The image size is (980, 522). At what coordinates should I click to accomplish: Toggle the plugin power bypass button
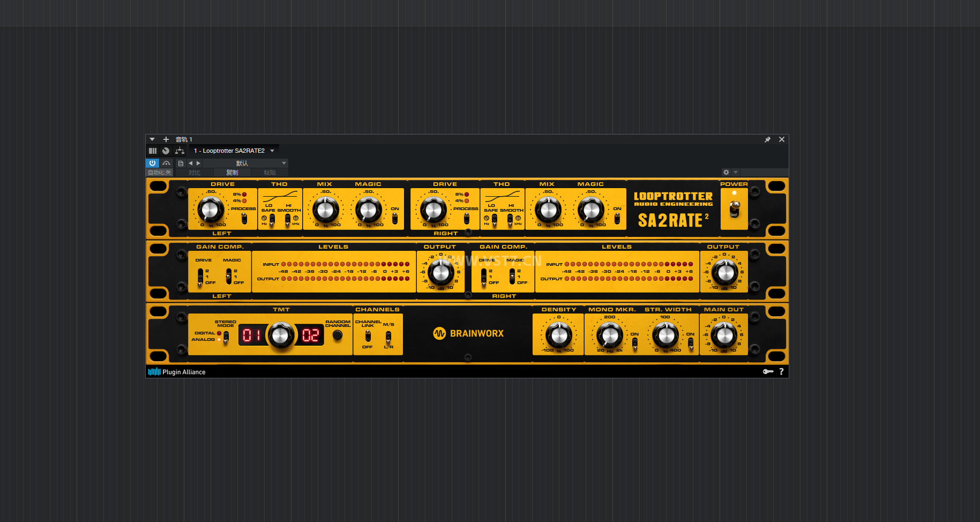click(152, 163)
